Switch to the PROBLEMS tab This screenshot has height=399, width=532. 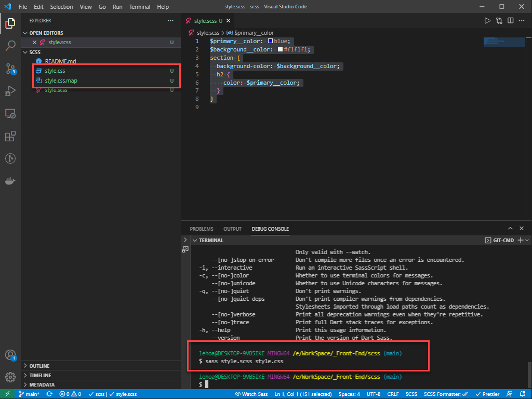tap(202, 229)
